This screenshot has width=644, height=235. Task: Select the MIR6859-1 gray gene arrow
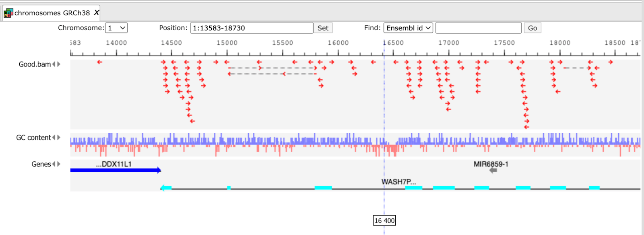tap(493, 170)
